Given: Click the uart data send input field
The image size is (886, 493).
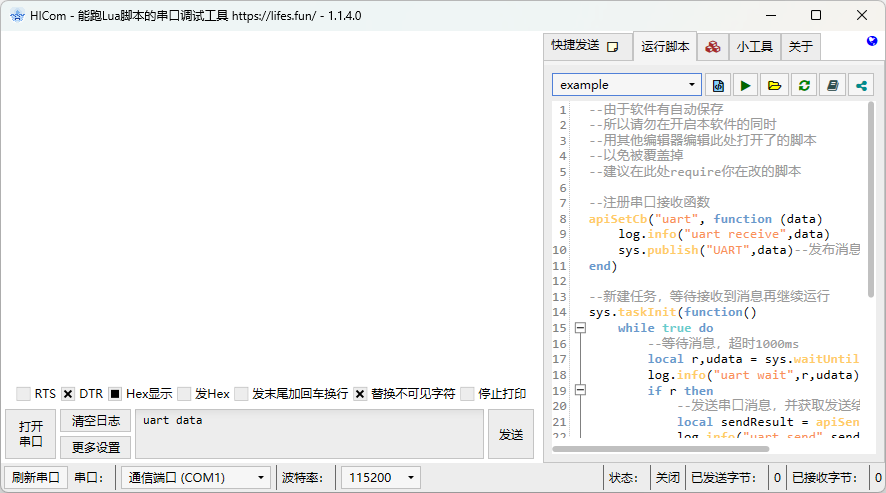Looking at the screenshot, I should [310, 433].
